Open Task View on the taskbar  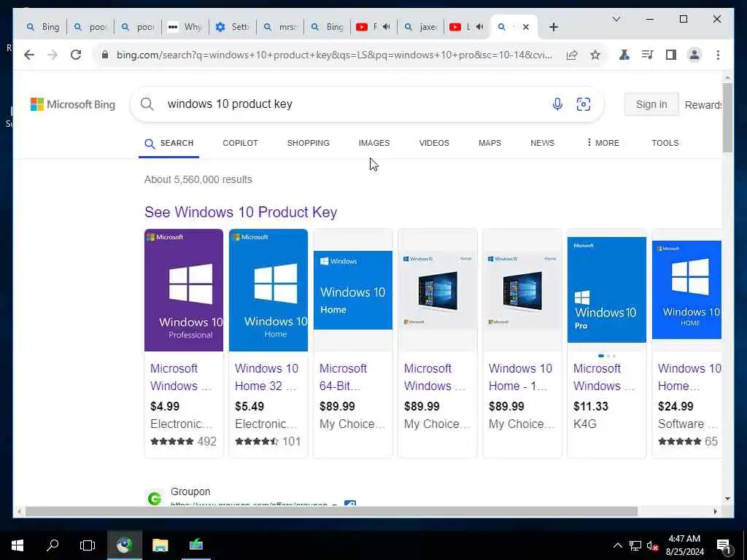(x=88, y=545)
